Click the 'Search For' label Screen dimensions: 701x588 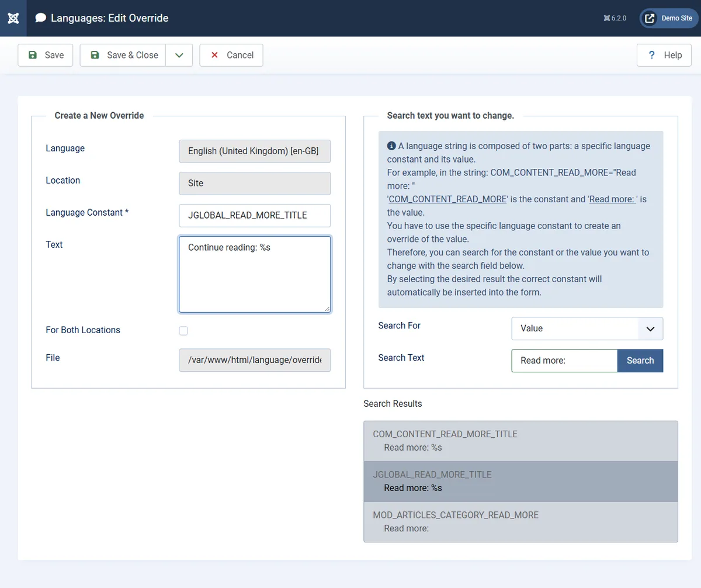coord(400,326)
